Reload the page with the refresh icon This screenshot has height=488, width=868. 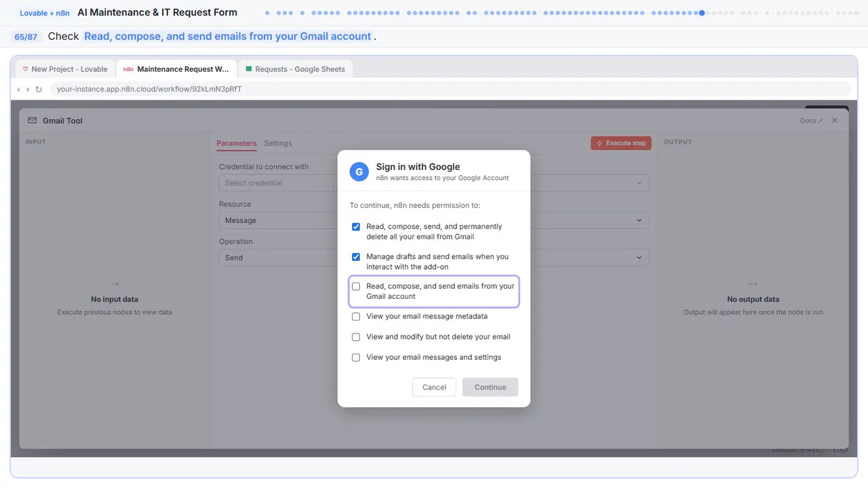[x=39, y=89]
